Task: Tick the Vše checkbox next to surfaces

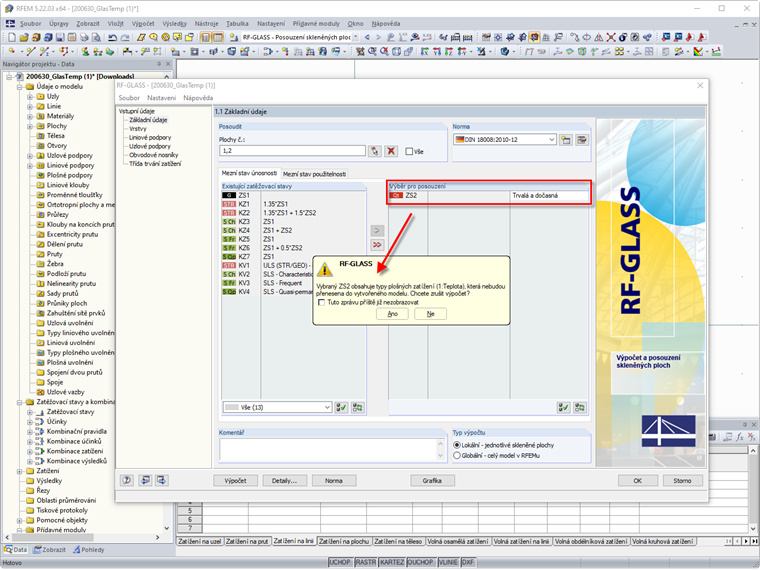Action: click(409, 152)
